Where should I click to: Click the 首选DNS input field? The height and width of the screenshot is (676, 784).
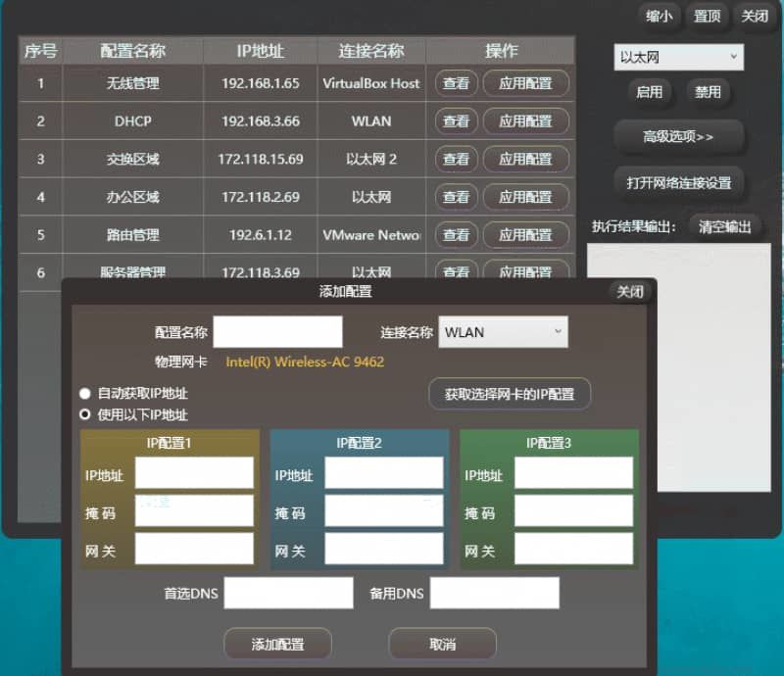tap(289, 593)
